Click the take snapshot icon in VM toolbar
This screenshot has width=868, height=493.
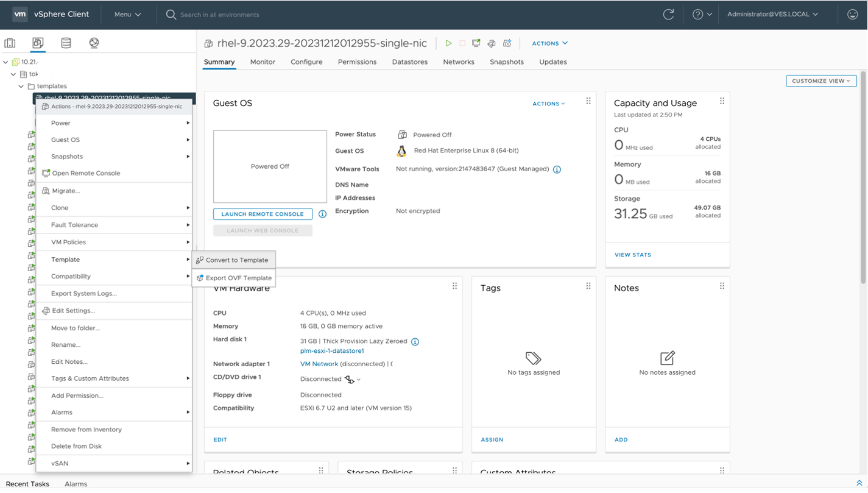tap(507, 43)
